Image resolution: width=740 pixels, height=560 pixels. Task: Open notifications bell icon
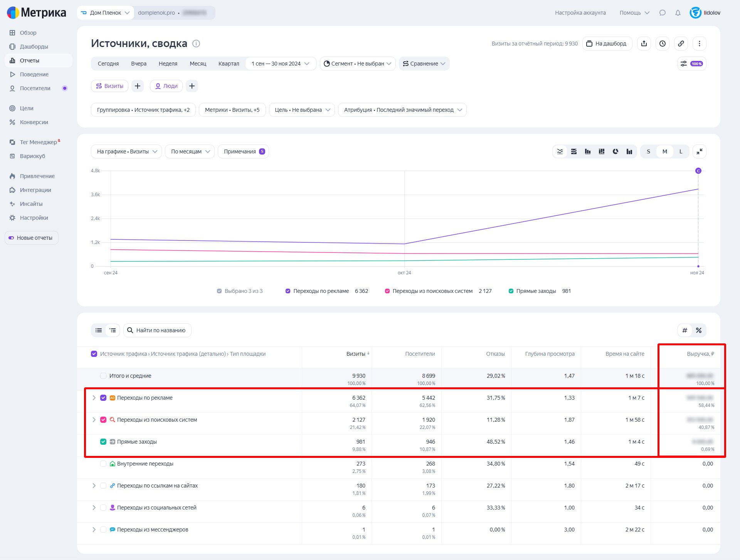[678, 13]
